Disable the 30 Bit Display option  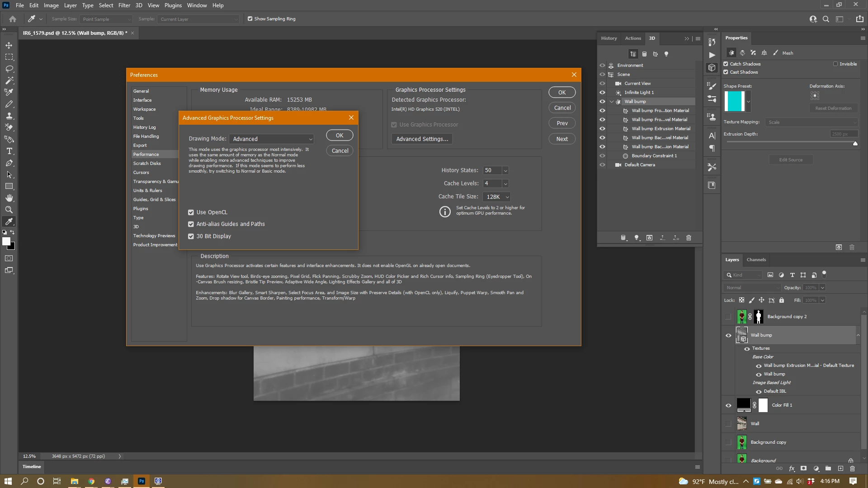[x=191, y=236]
